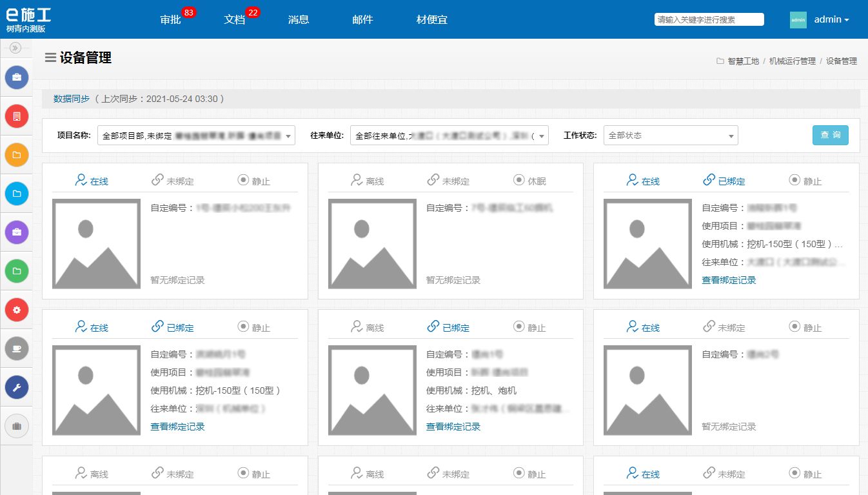Click the 设备管理 page heading

tap(86, 57)
